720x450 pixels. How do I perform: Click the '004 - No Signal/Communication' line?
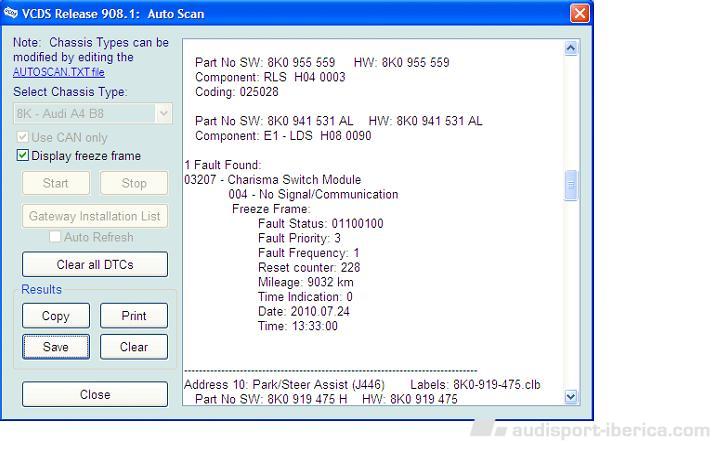coord(313,194)
